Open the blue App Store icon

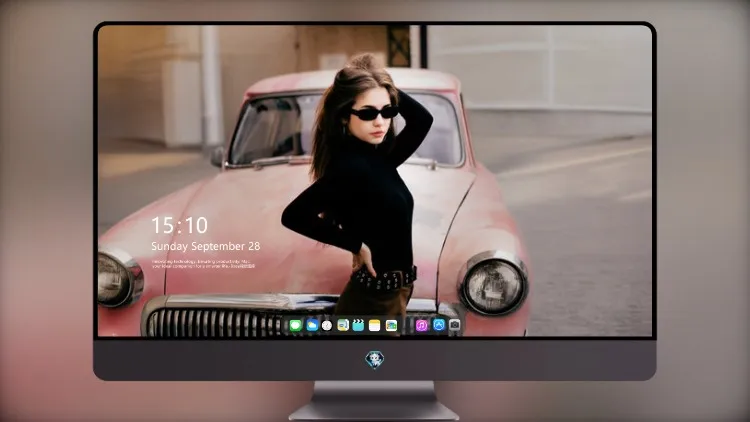coord(439,325)
